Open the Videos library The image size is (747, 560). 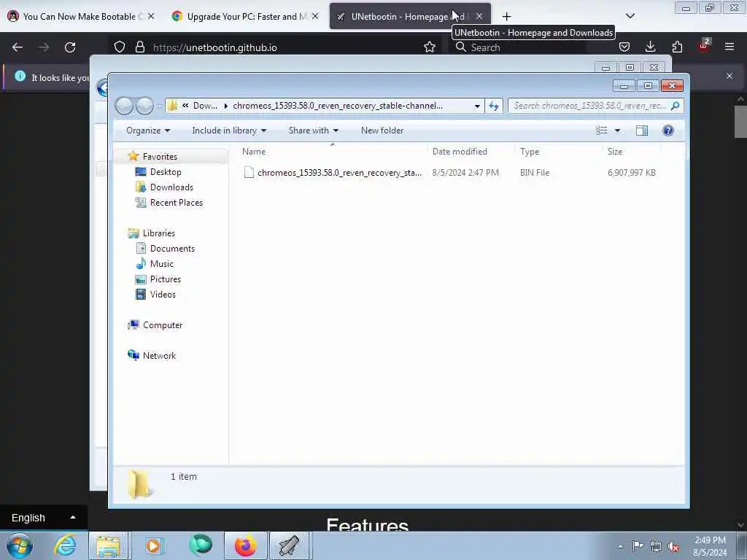tap(163, 294)
